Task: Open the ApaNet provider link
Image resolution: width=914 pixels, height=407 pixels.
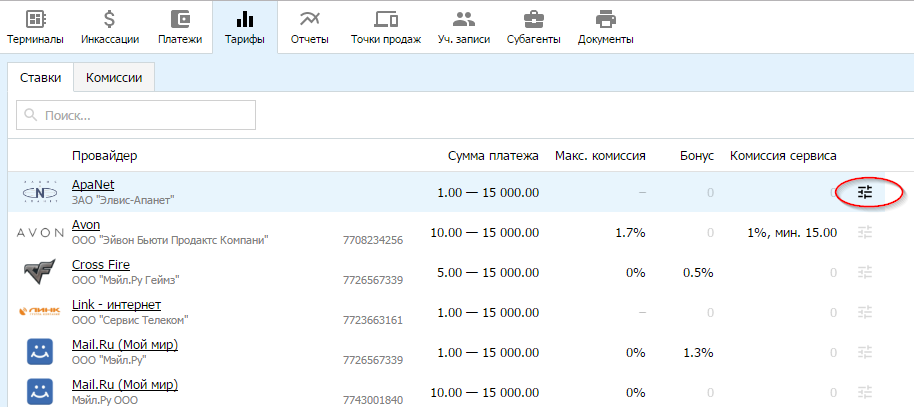Action: pos(93,185)
